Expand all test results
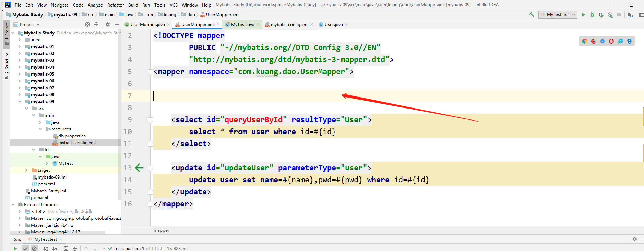644x251 pixels. point(66,248)
